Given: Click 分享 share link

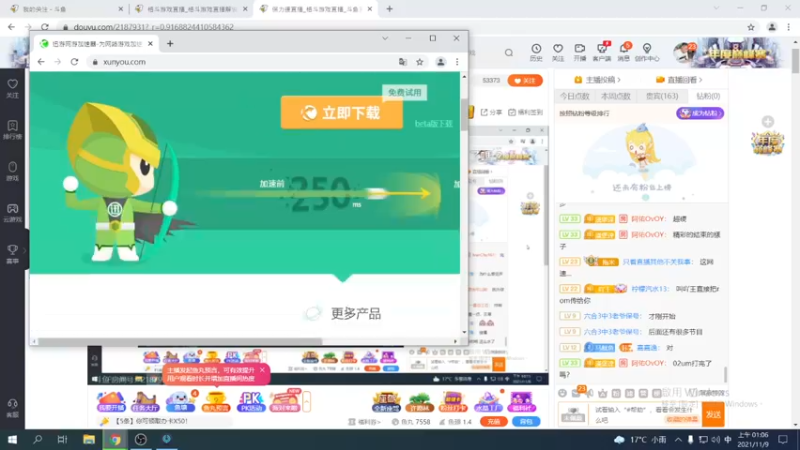Looking at the screenshot, I should point(492,112).
